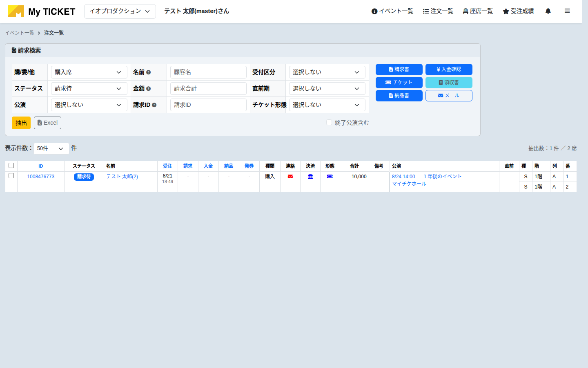The height and width of the screenshot is (368, 588).
Task: Expand the イオプロダクション organization dropdown
Action: pos(120,11)
